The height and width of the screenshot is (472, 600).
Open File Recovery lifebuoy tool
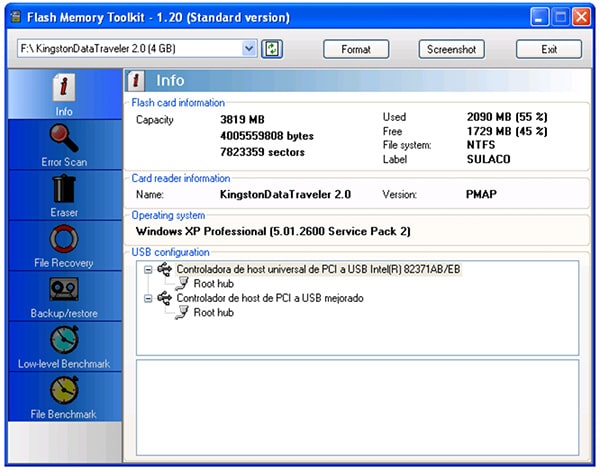pos(64,246)
